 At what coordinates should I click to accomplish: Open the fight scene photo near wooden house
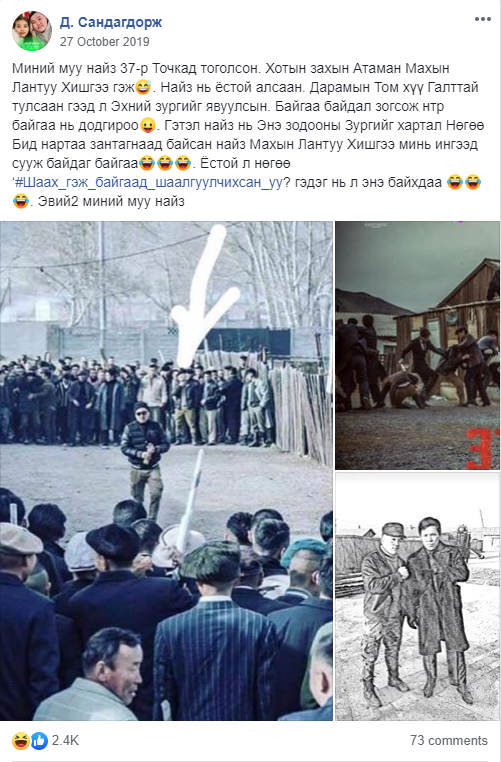tap(417, 346)
